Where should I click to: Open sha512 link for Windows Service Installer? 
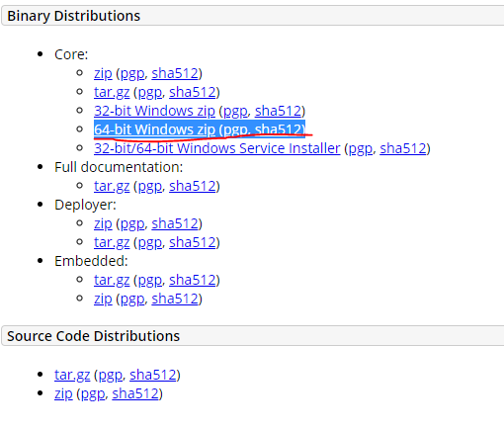(403, 148)
